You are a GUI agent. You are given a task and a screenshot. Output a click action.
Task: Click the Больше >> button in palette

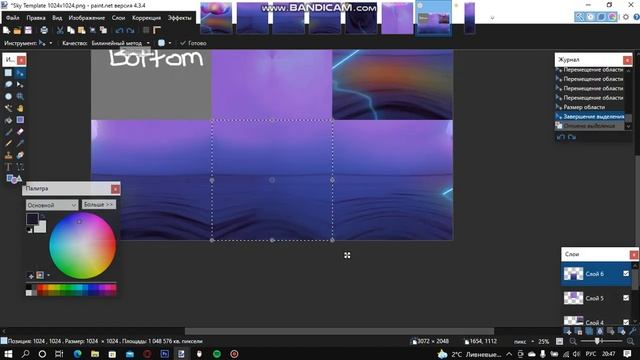pos(99,204)
